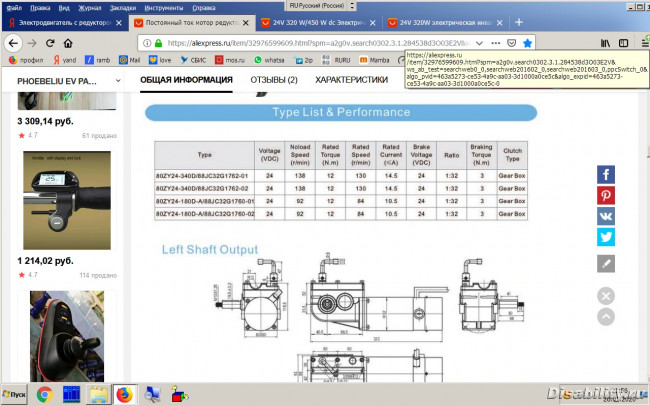650x406 pixels.
Task: Open the ОТЗЫВЫ (2) tab
Action: 274,80
